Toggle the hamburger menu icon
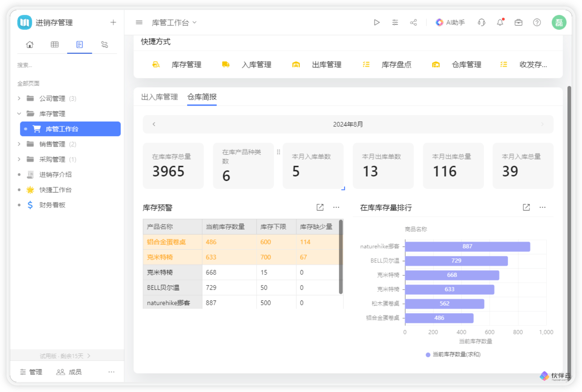The width and height of the screenshot is (582, 392). coord(139,22)
